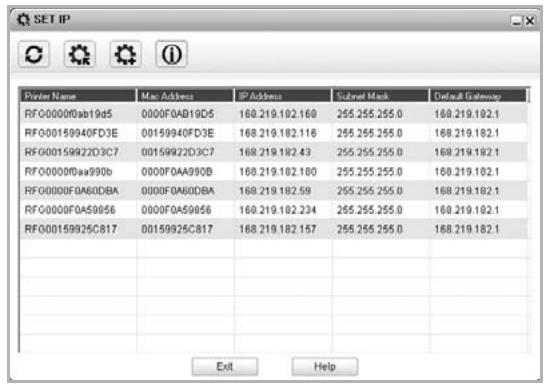545x387 pixels.
Task: Close the SET IP window
Action: 530,21
